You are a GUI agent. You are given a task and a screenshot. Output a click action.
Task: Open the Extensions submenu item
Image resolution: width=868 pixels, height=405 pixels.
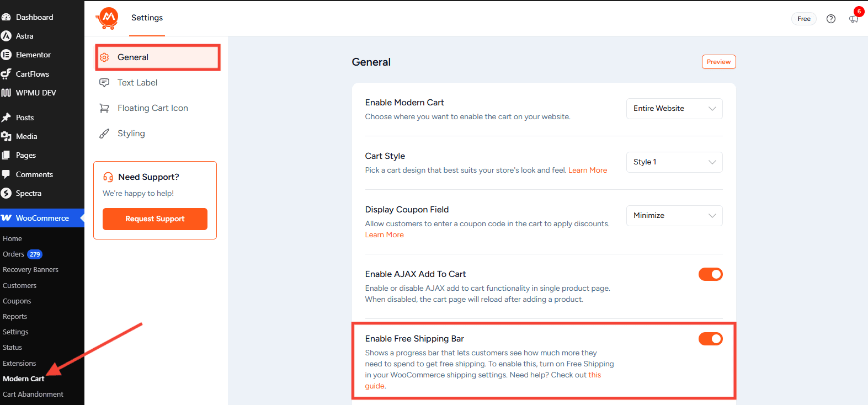(19, 364)
